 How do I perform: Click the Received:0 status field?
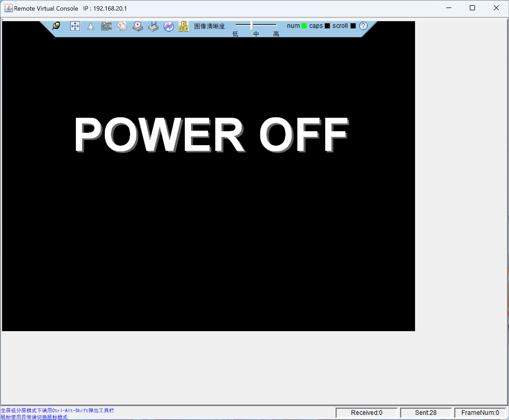tap(366, 413)
